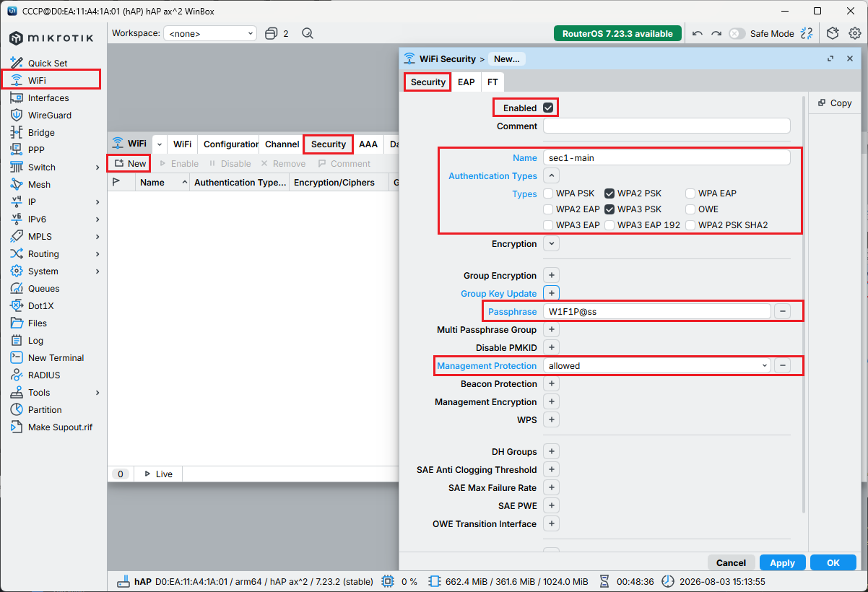Check the WPA2 PSK SHA2 type
The height and width of the screenshot is (592, 868).
coord(691,225)
